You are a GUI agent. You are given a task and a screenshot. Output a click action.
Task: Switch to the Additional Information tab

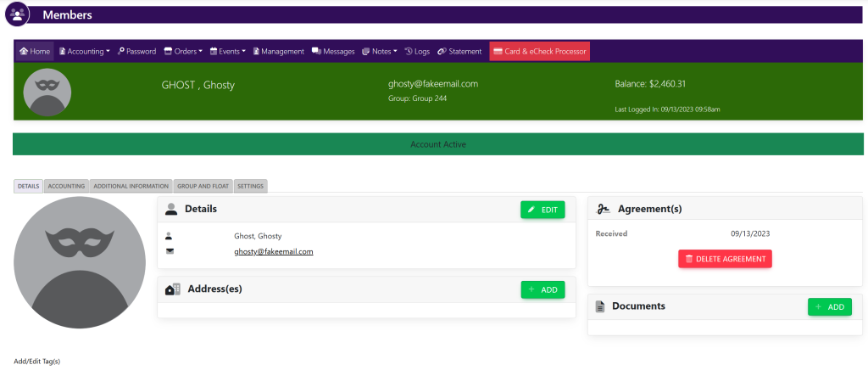[131, 186]
